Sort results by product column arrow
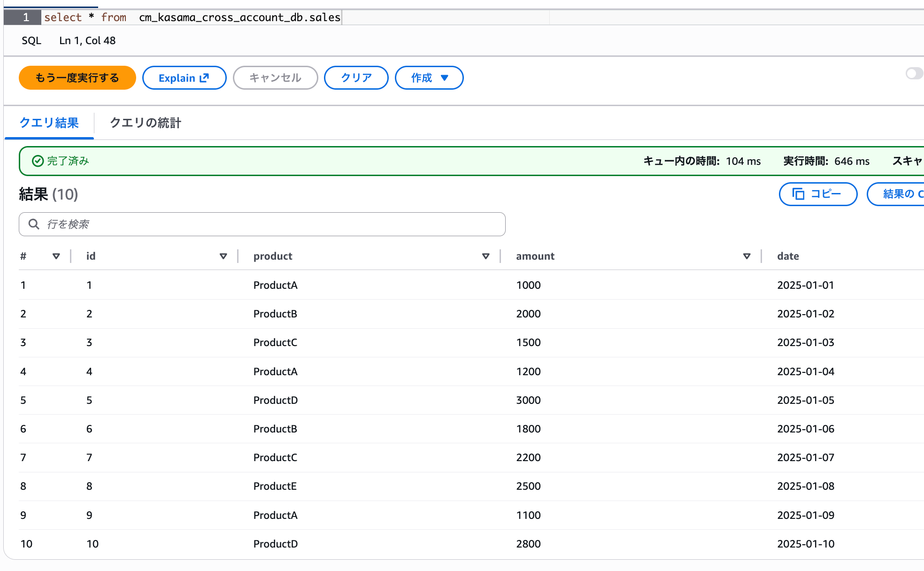Screen dimensions: 924x571 click(x=486, y=256)
